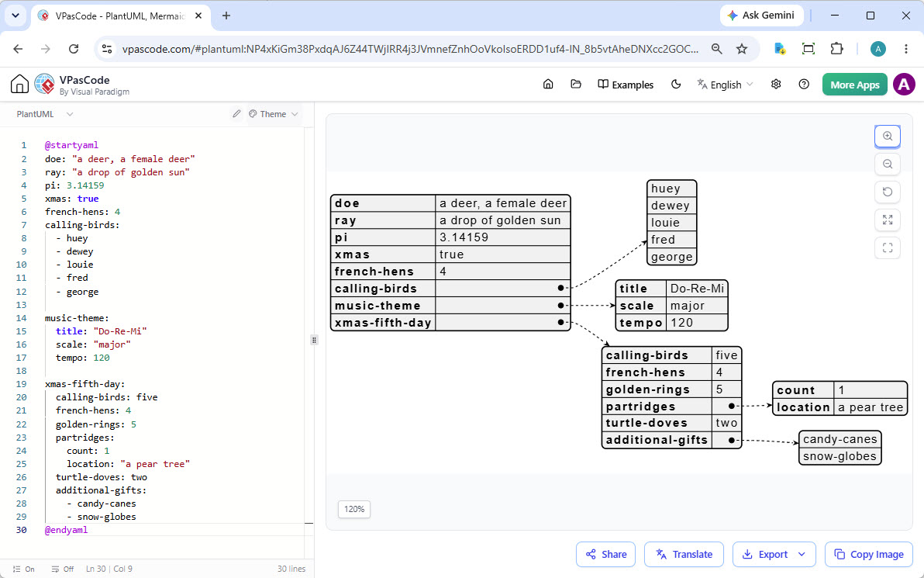This screenshot has height=578, width=924.
Task: Open the settings gear icon
Action: tap(776, 85)
